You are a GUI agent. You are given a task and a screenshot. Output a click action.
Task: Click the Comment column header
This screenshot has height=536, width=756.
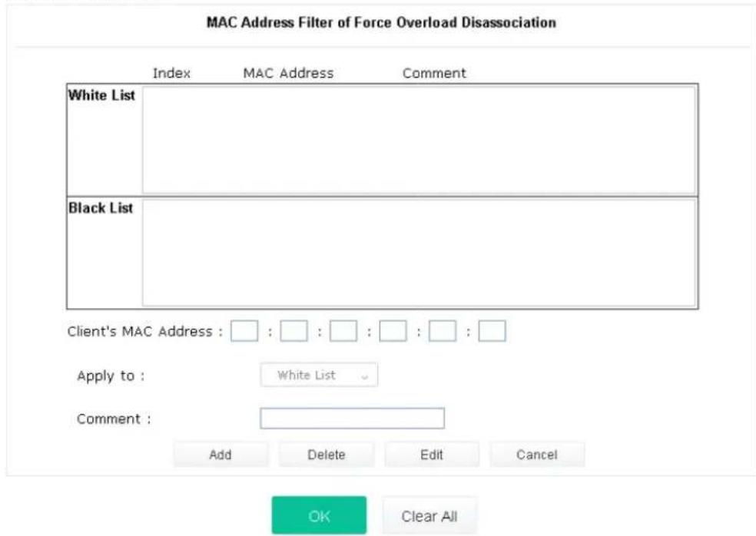tap(434, 73)
